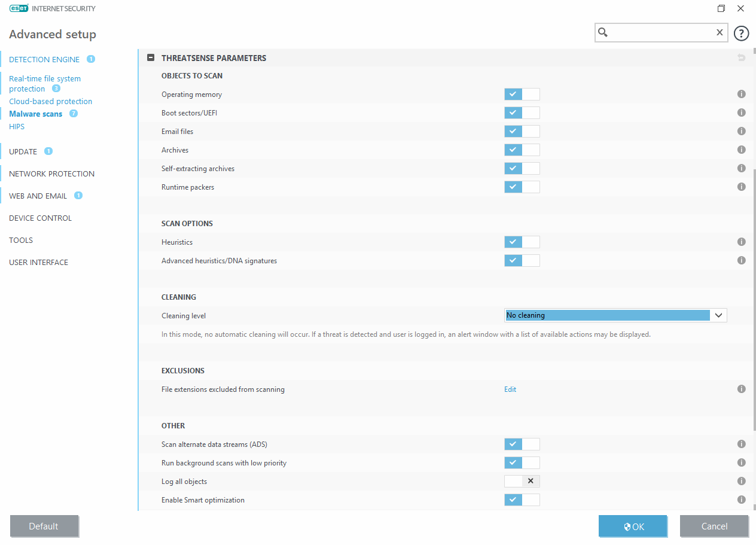Clear the search box with the X

(720, 33)
